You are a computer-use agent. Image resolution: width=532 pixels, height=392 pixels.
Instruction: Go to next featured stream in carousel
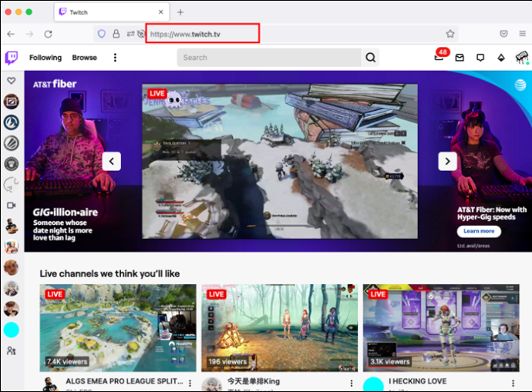click(447, 161)
